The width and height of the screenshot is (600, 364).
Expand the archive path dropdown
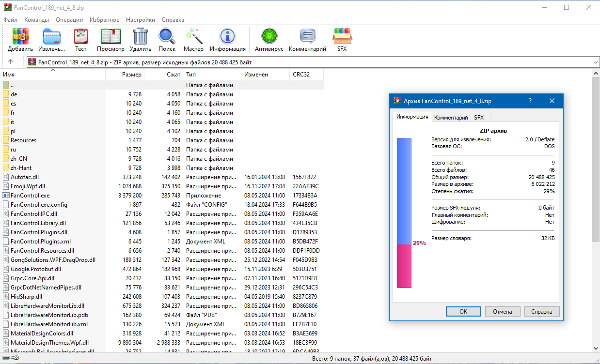pos(596,62)
